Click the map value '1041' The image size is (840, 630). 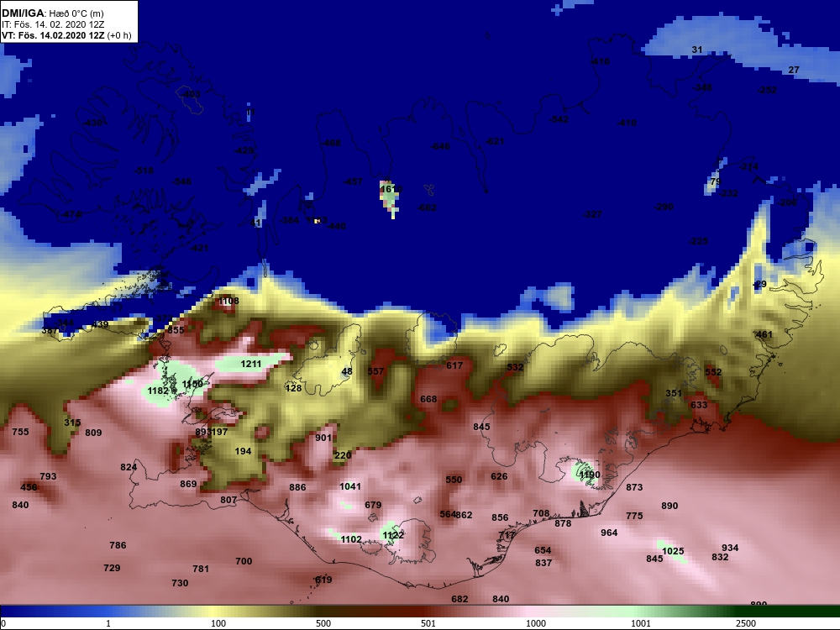point(349,486)
